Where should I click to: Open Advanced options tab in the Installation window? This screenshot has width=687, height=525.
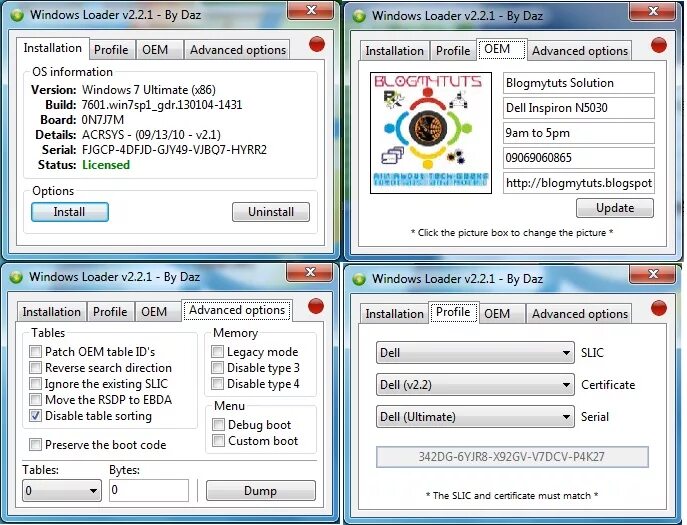238,50
